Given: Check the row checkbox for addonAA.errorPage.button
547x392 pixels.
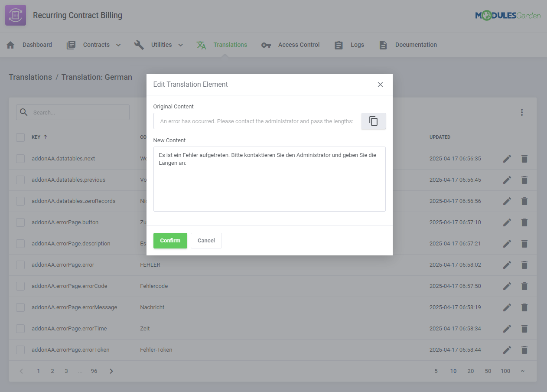Looking at the screenshot, I should click(x=20, y=222).
